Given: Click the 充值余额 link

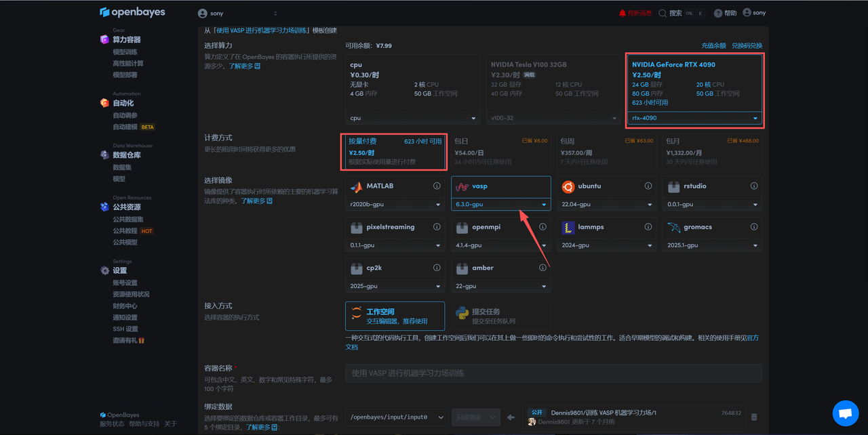Looking at the screenshot, I should tap(713, 45).
